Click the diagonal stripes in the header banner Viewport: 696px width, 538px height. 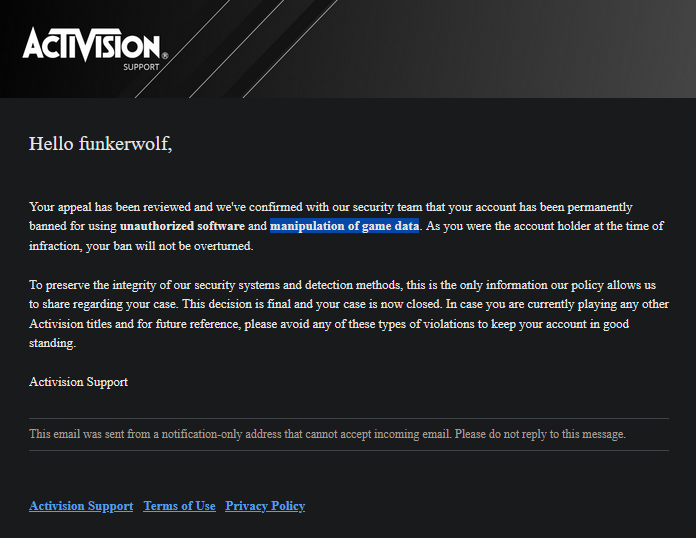point(235,49)
